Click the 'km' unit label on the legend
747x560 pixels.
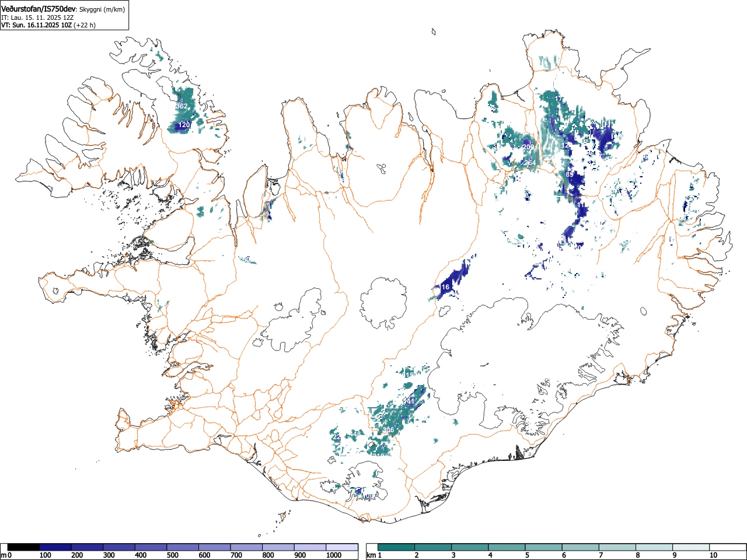(x=370, y=555)
